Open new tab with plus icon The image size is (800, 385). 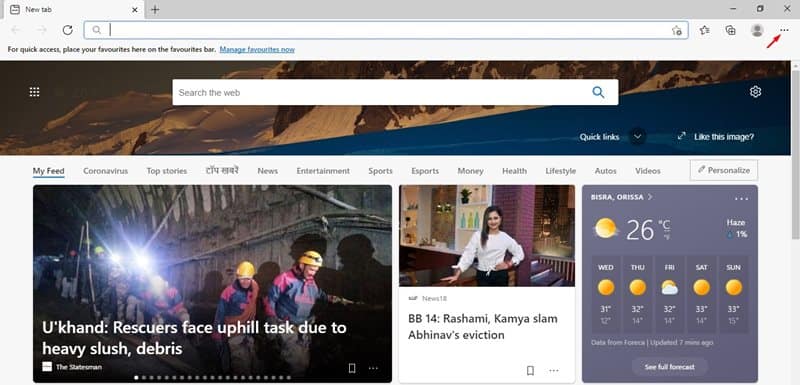[155, 10]
